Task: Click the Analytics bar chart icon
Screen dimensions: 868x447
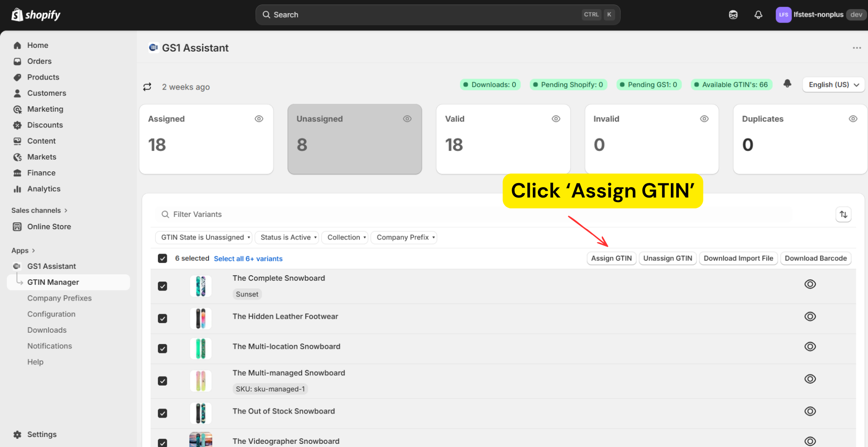Action: [x=17, y=189]
